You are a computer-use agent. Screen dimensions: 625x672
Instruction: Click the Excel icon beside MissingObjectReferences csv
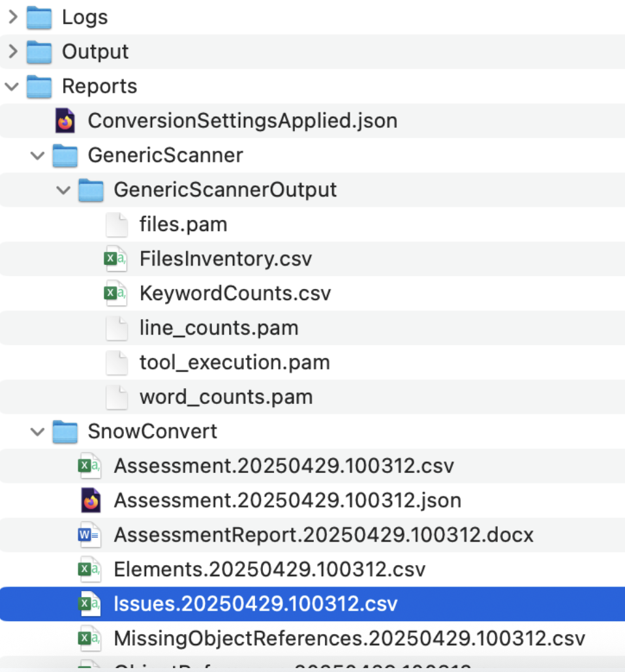click(x=89, y=637)
